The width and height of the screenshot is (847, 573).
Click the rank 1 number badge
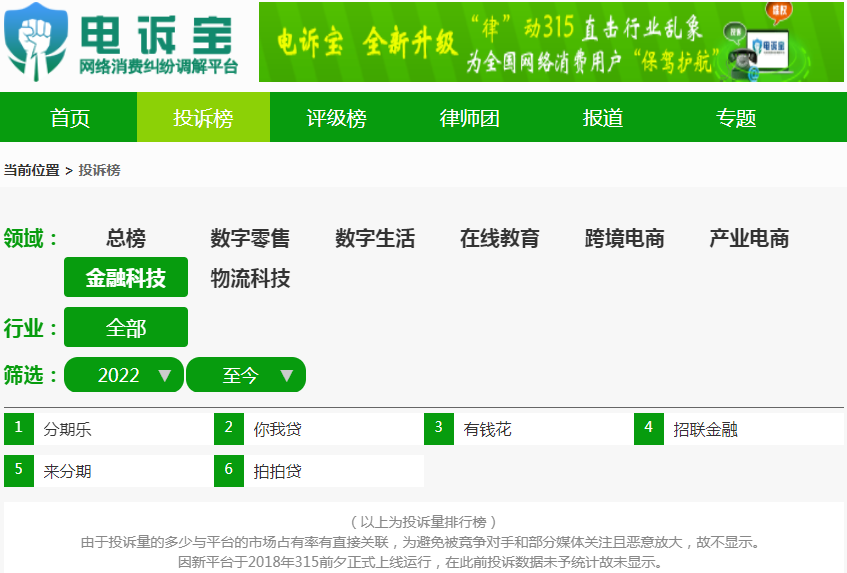(19, 429)
